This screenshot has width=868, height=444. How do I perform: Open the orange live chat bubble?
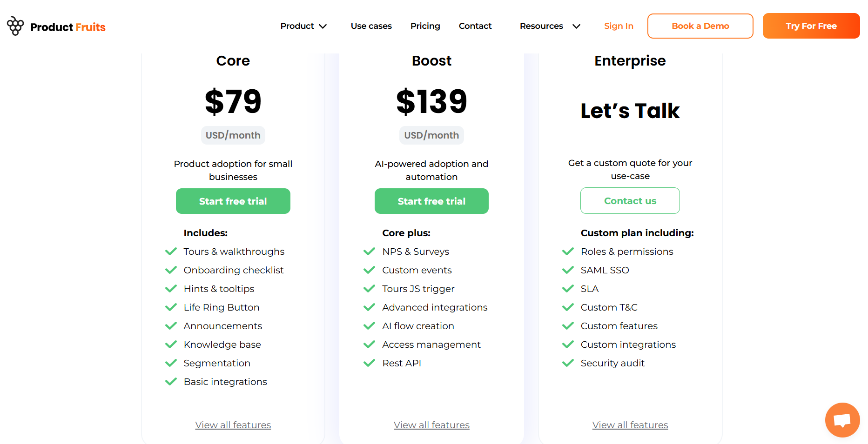pos(842,420)
